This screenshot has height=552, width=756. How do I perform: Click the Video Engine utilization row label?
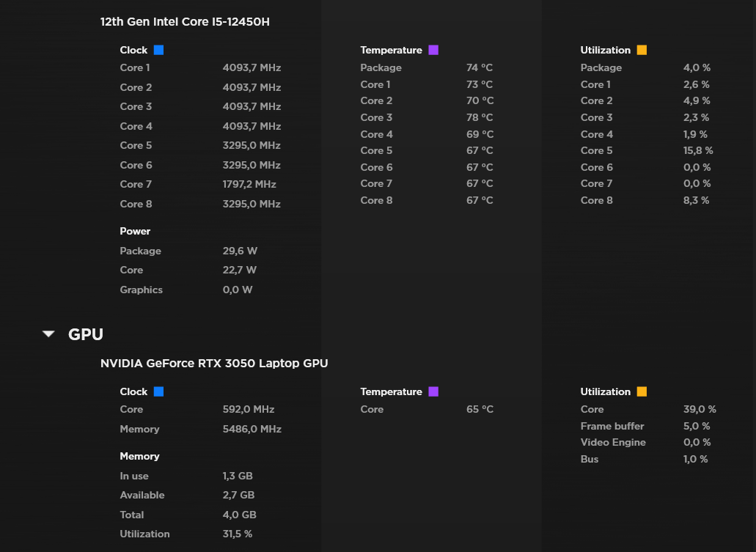click(x=613, y=443)
